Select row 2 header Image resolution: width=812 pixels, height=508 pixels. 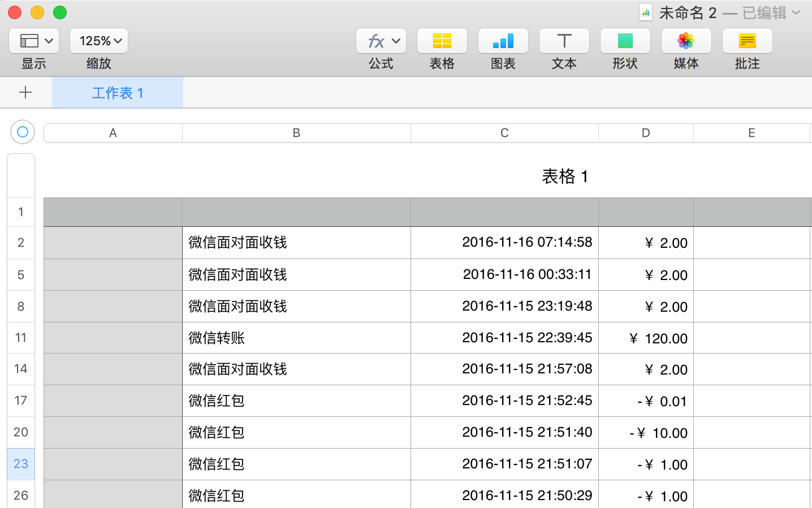click(21, 243)
